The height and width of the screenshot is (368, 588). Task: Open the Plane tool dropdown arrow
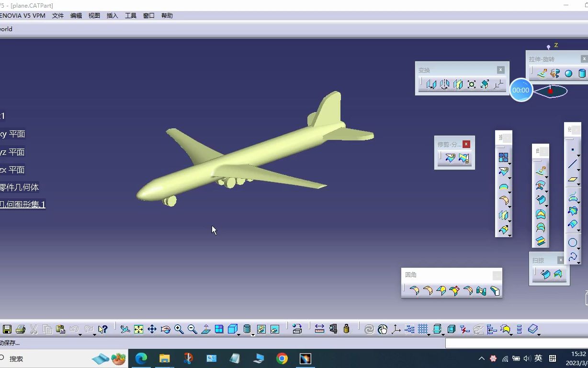[x=578, y=184]
